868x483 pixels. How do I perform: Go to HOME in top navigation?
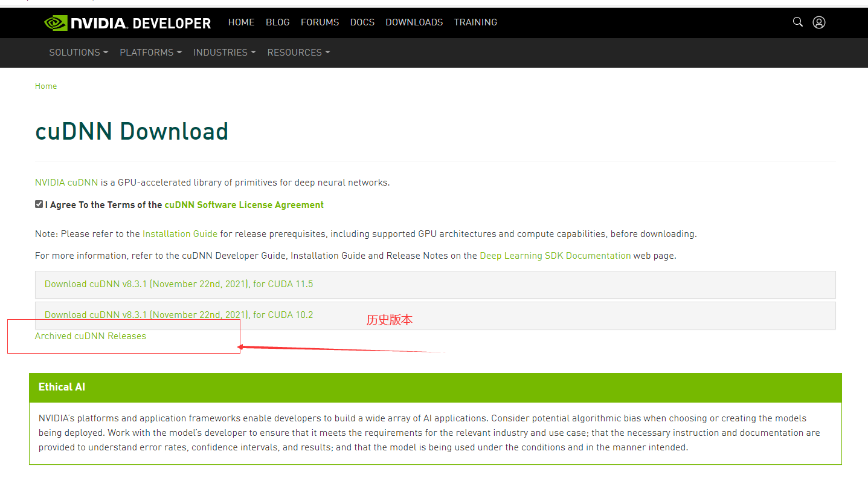coord(241,22)
